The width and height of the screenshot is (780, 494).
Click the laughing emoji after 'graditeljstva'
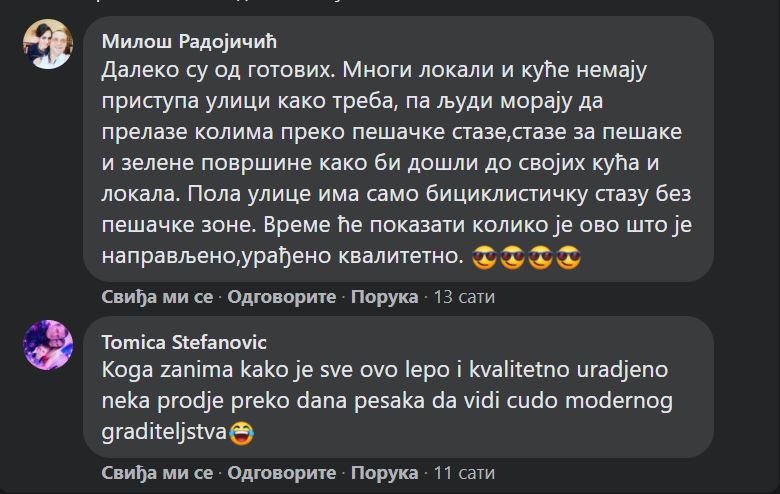tap(239, 433)
